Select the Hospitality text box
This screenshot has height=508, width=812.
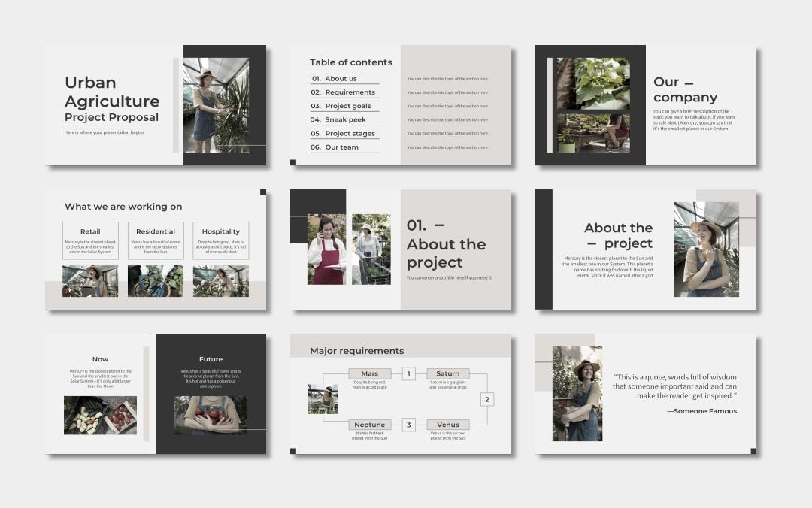tap(220, 240)
